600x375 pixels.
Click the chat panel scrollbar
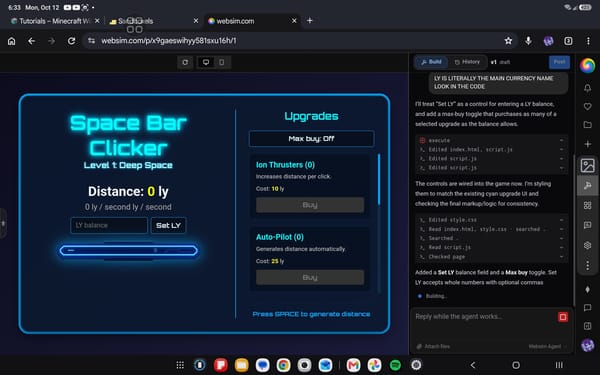(x=573, y=230)
